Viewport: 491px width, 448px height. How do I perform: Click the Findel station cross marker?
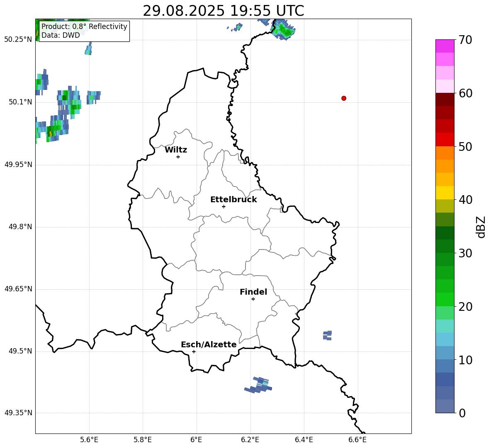pyautogui.click(x=253, y=299)
